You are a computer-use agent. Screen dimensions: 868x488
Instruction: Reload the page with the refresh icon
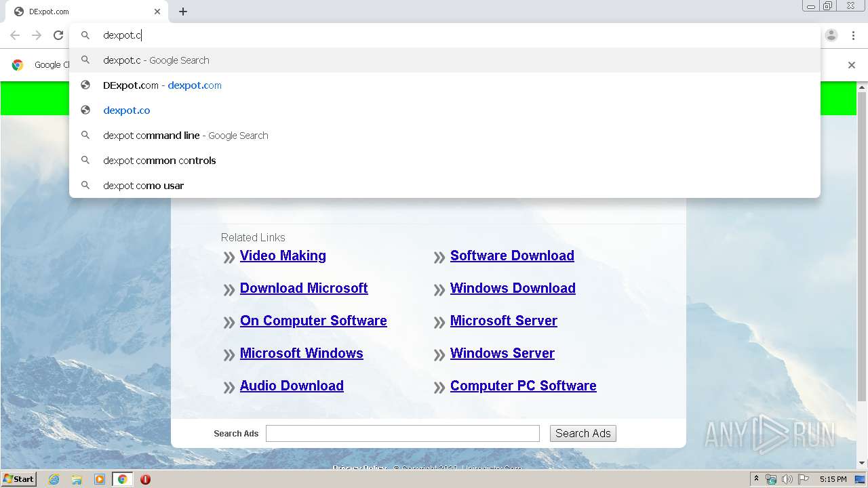click(x=58, y=35)
